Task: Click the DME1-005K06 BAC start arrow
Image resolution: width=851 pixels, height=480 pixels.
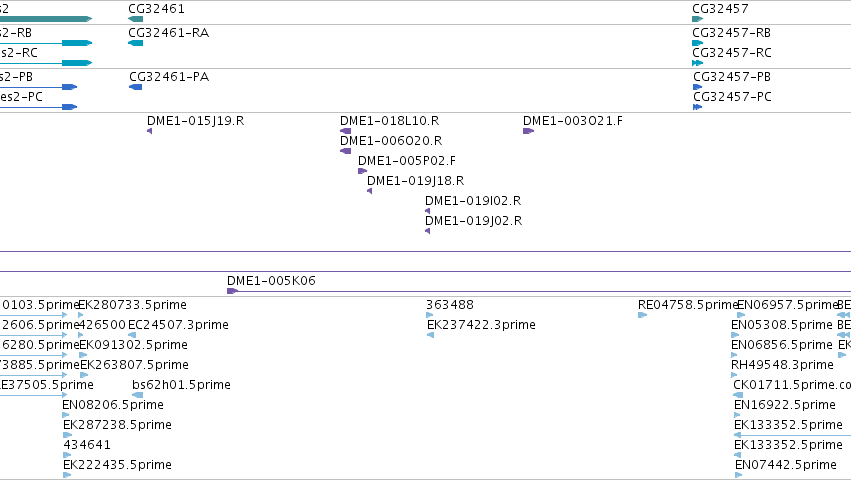Action: (x=233, y=291)
